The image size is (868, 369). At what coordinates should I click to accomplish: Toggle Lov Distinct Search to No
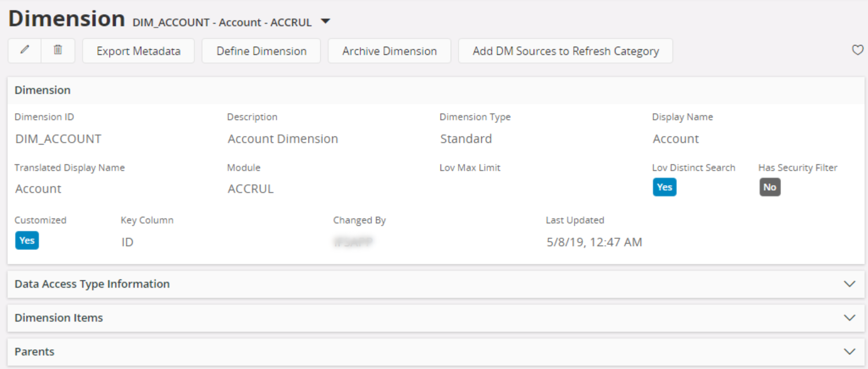click(x=665, y=187)
